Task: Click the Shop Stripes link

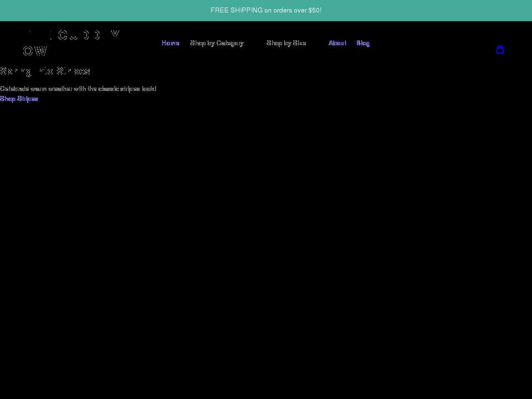Action: (x=19, y=99)
